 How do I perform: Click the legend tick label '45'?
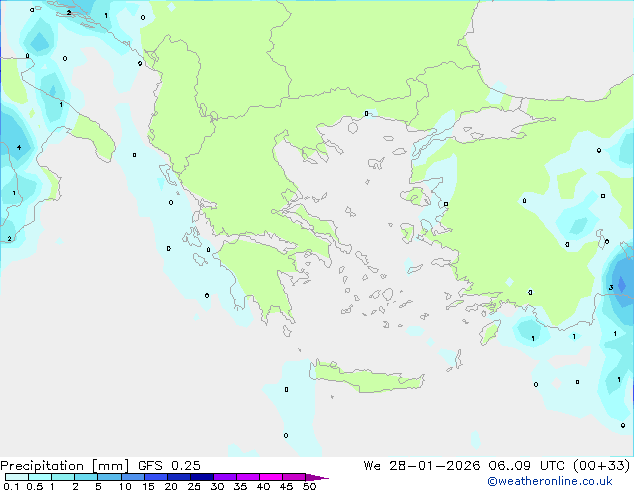coord(286,486)
